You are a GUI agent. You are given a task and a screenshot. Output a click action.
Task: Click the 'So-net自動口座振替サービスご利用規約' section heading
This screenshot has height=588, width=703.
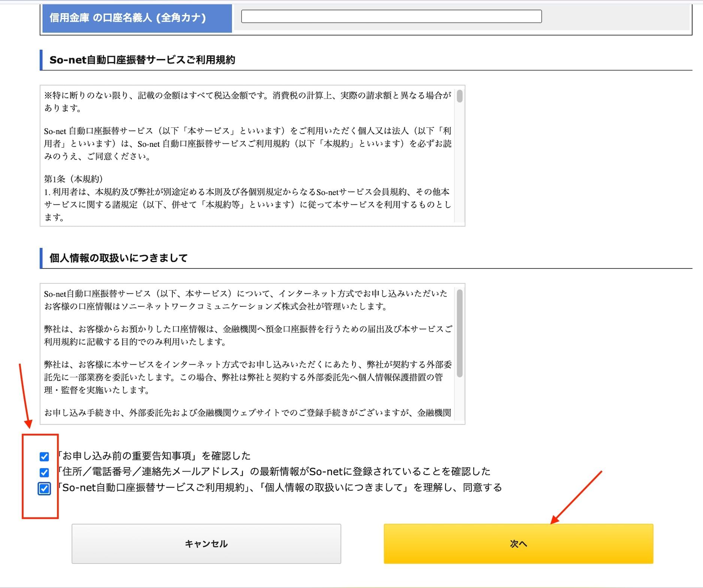coord(142,60)
